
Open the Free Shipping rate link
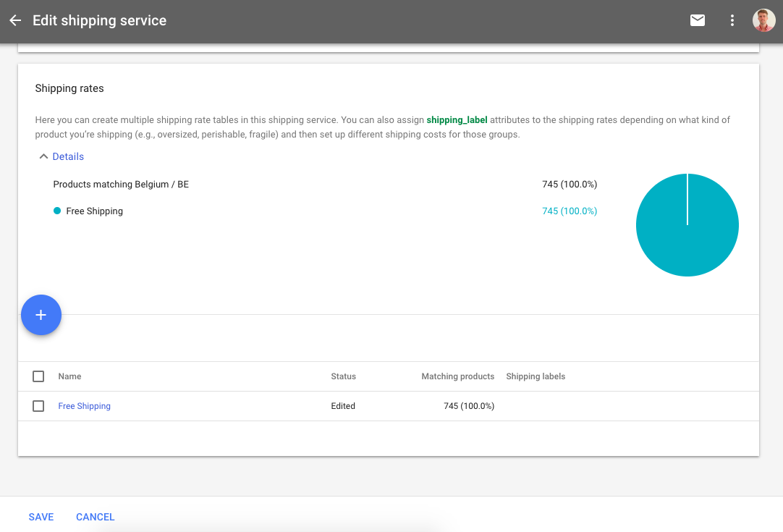pyautogui.click(x=84, y=406)
